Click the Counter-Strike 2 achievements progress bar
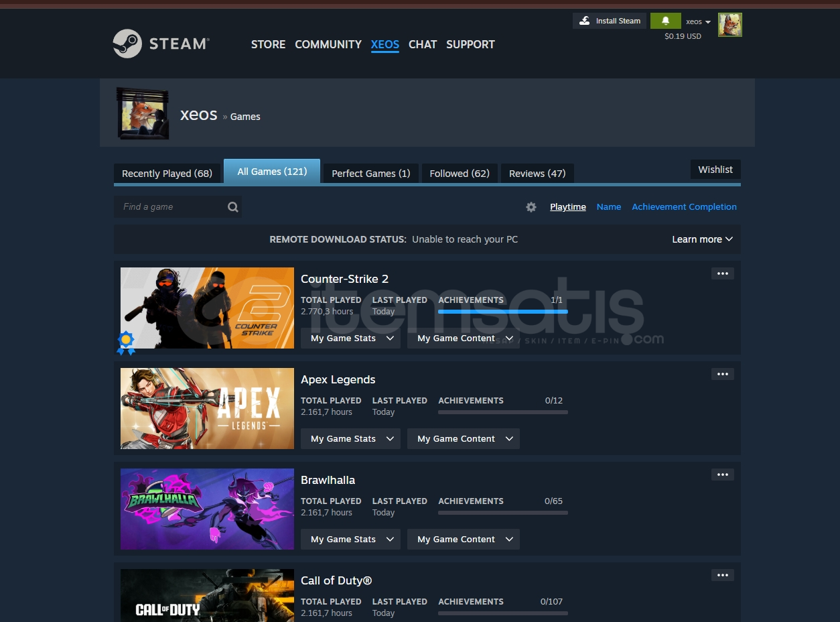This screenshot has height=622, width=840. click(x=503, y=312)
